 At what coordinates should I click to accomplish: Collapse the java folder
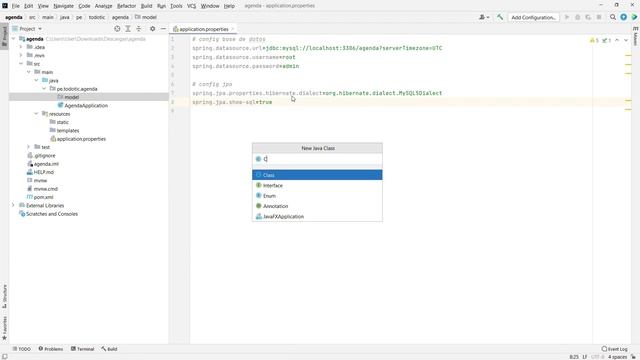pos(36,80)
